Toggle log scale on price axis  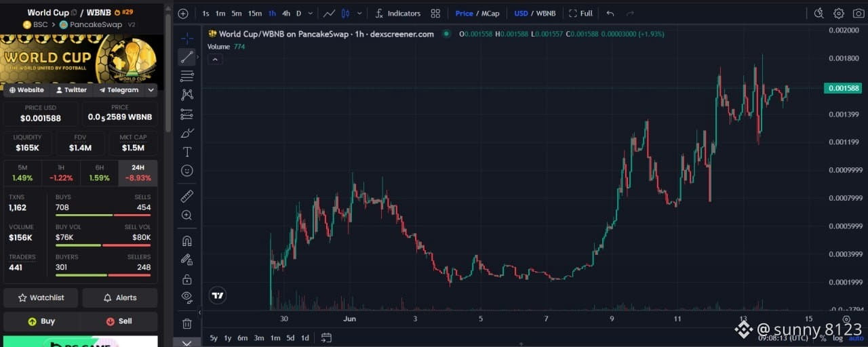pos(839,338)
